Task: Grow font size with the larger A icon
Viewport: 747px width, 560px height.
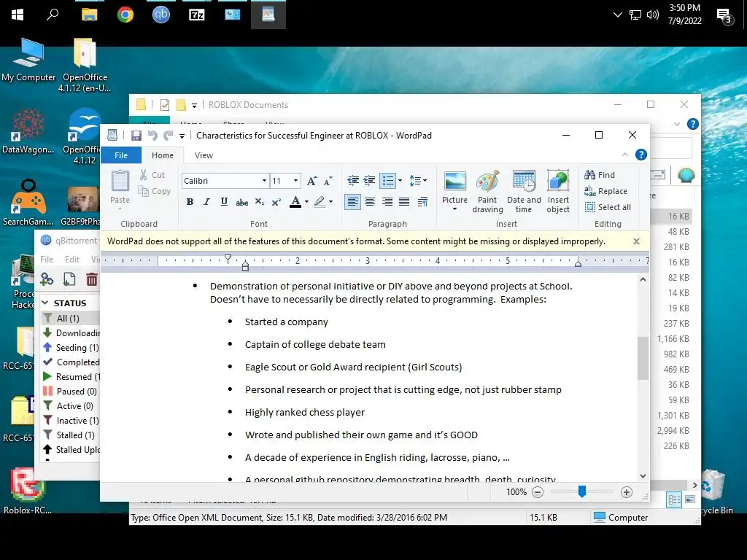Action: tap(311, 181)
